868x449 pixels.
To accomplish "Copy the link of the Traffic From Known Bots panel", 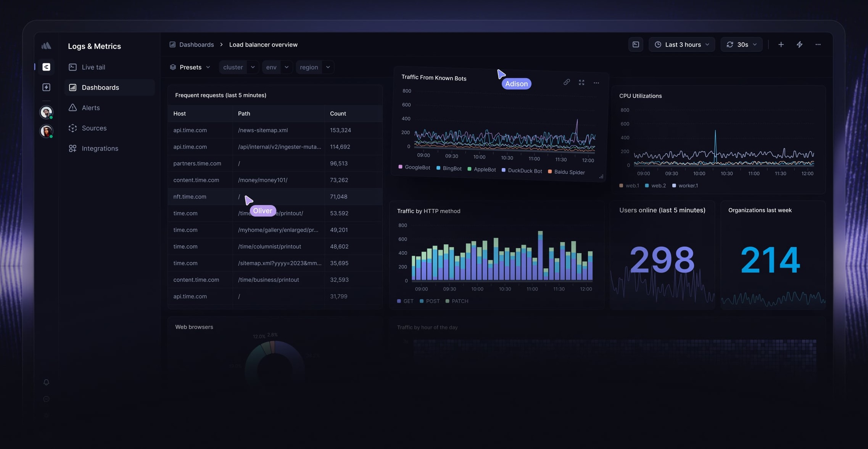I will pos(566,82).
